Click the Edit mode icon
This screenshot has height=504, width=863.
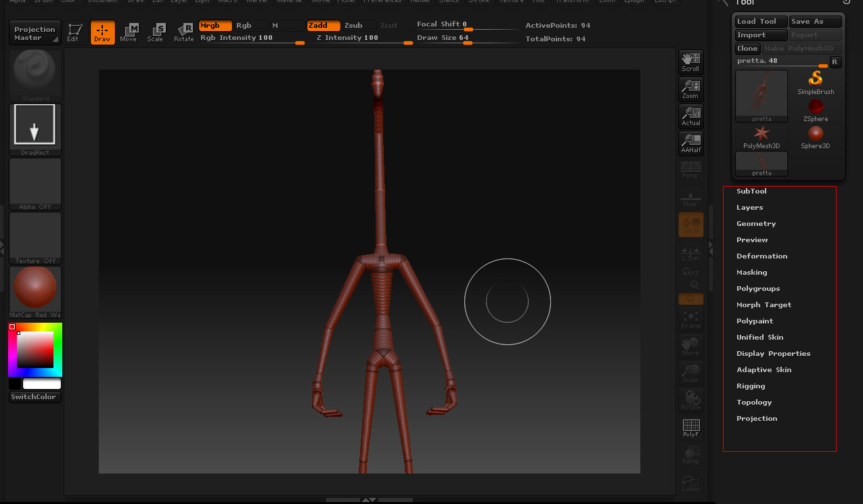tap(73, 32)
